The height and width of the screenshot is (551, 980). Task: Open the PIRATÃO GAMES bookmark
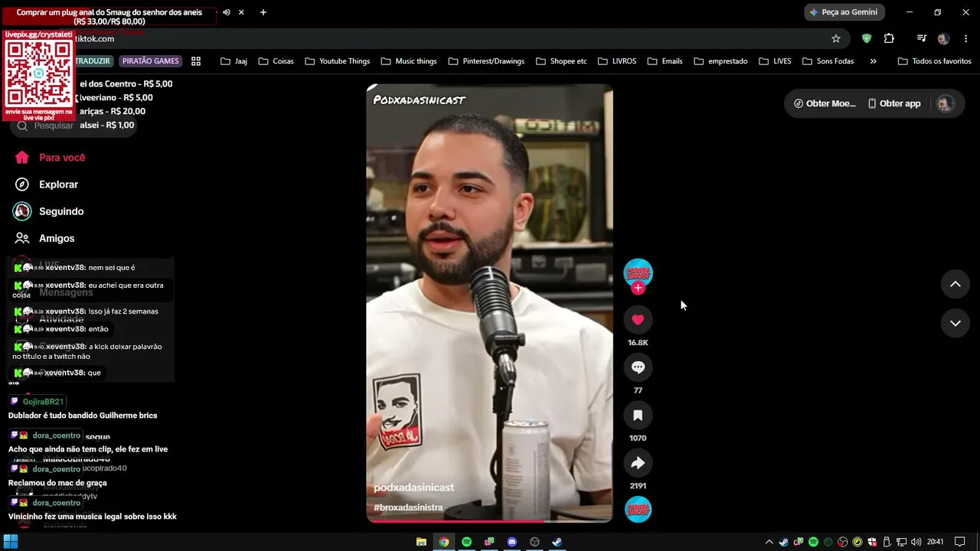[151, 61]
